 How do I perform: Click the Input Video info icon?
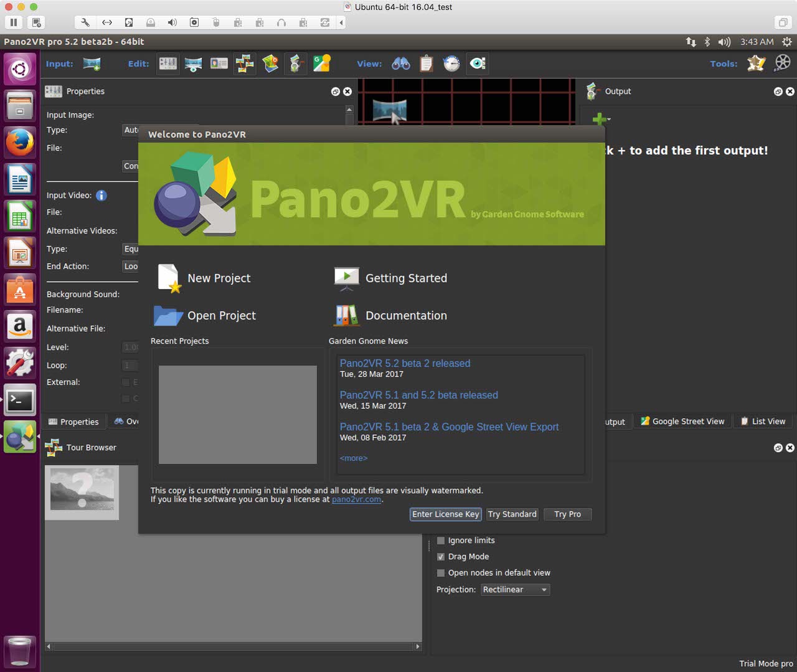(x=101, y=196)
